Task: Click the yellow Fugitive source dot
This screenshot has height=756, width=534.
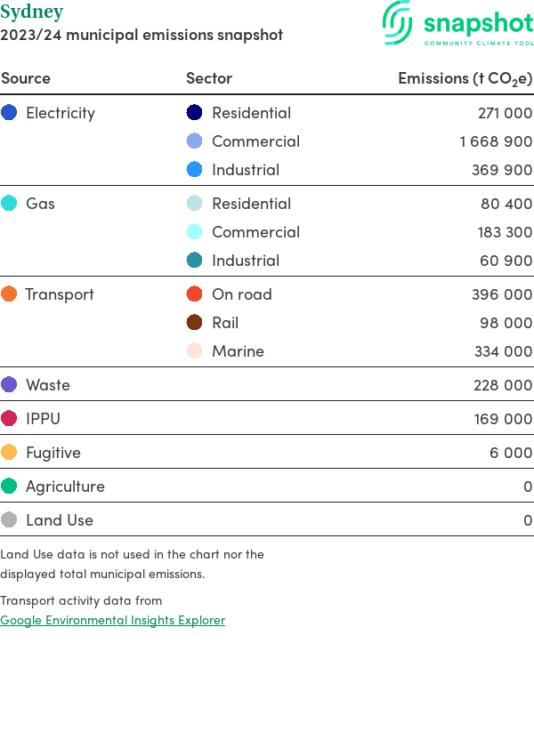Action: click(x=9, y=453)
